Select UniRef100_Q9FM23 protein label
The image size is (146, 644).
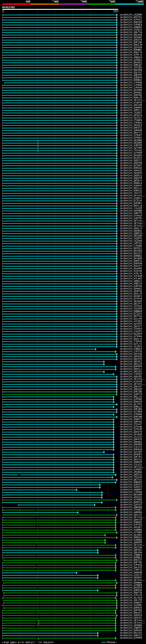pos(131,550)
